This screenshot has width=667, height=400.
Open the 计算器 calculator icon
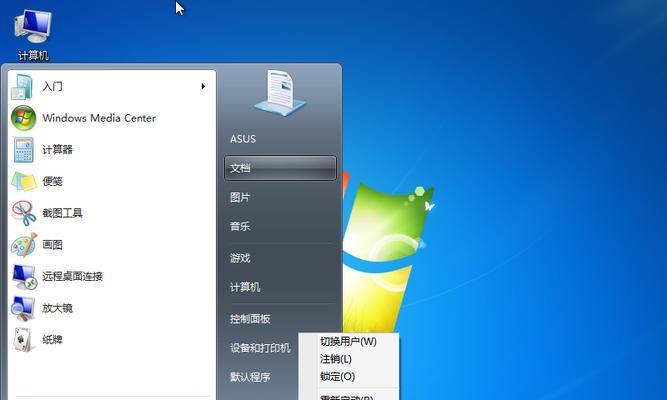coord(23,150)
